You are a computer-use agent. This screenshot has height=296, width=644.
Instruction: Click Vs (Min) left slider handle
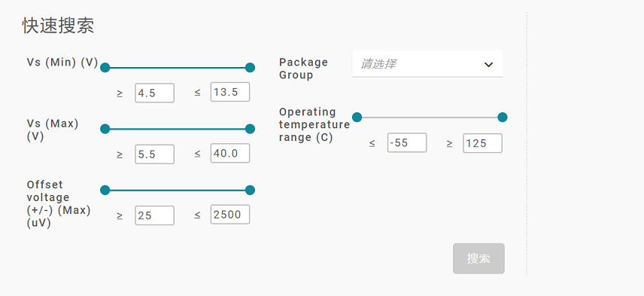pos(105,68)
